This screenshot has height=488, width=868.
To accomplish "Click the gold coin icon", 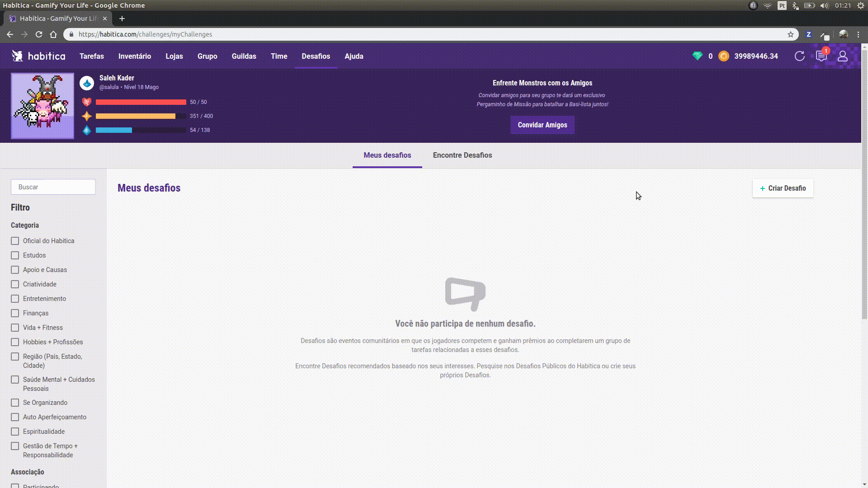I will point(723,56).
